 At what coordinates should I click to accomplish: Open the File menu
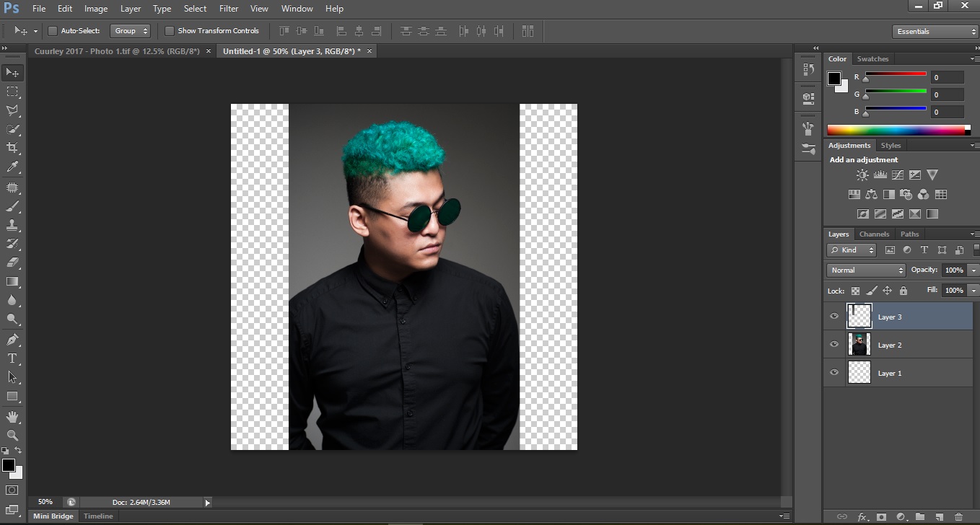pyautogui.click(x=39, y=9)
